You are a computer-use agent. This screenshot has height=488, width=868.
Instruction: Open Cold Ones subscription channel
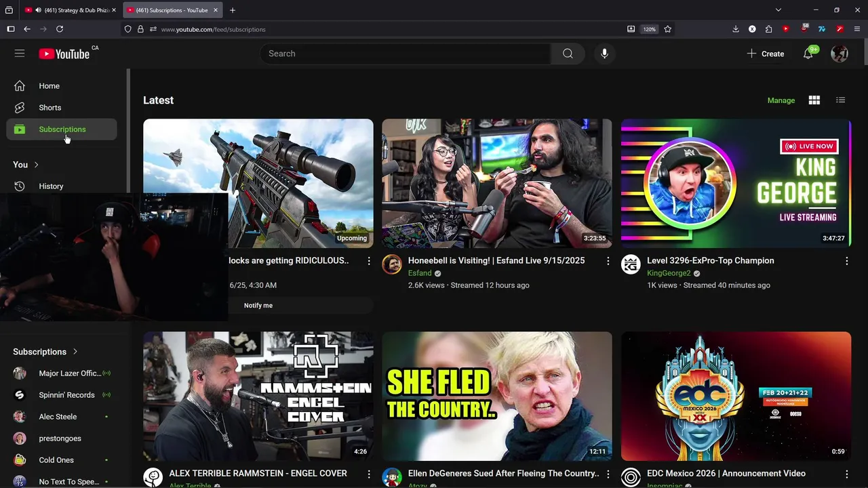coord(62,460)
